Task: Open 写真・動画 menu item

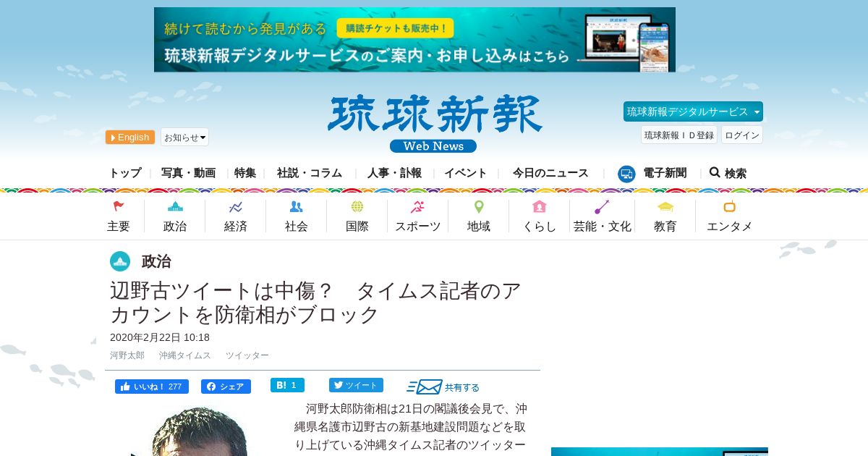Action: click(188, 173)
